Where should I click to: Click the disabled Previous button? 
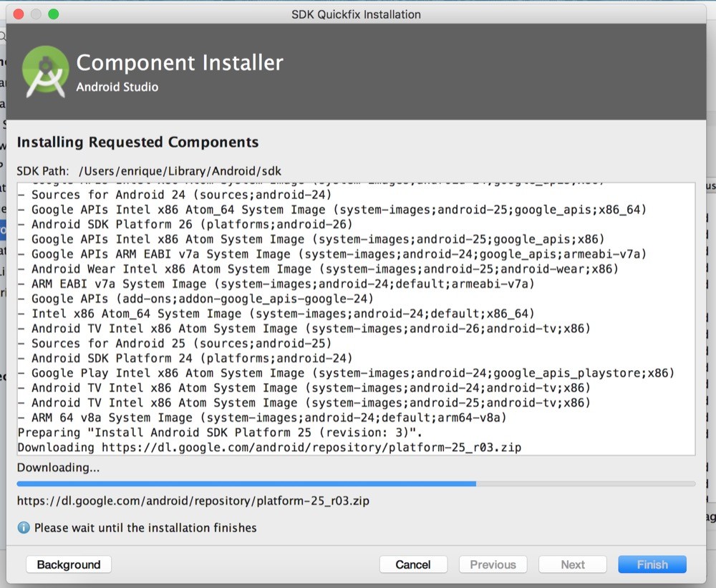pos(493,564)
